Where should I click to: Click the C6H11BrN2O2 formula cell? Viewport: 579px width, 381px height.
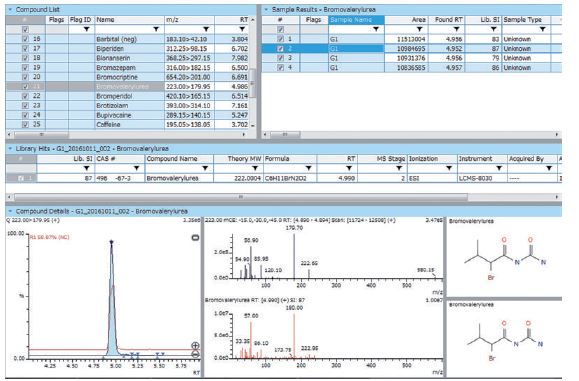[x=290, y=178]
